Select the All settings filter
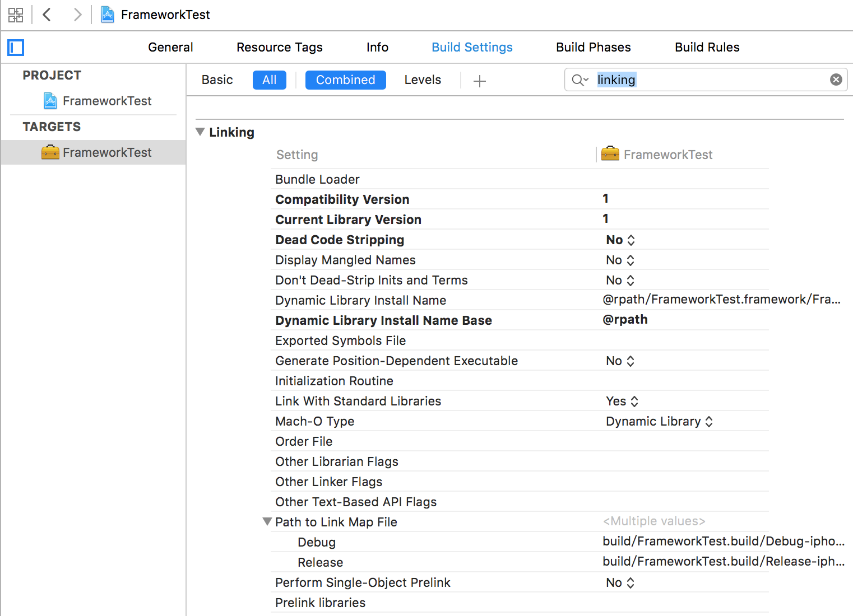The image size is (853, 616). pos(269,80)
